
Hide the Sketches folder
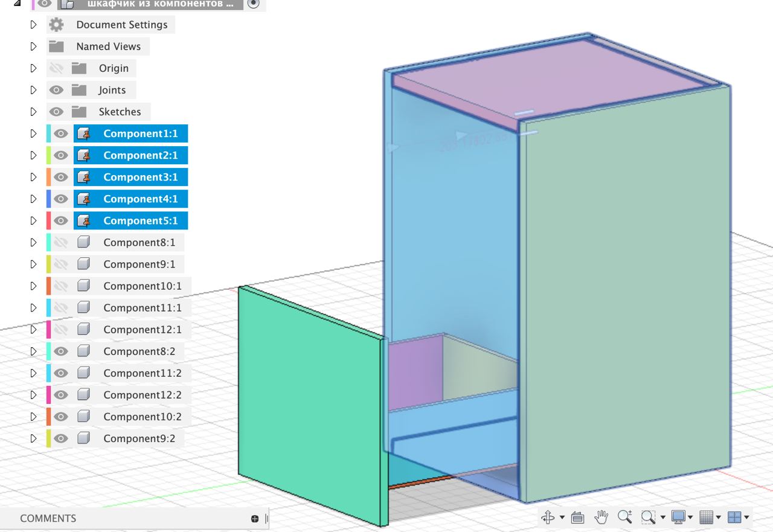tap(56, 112)
